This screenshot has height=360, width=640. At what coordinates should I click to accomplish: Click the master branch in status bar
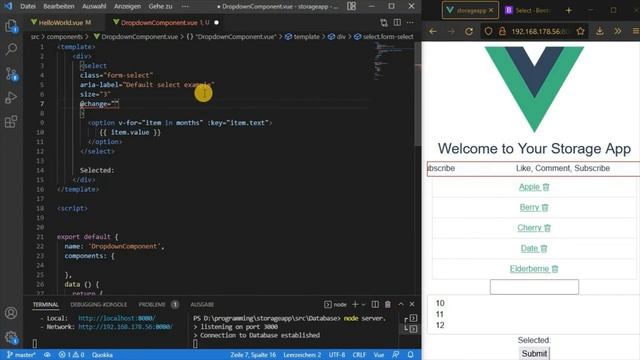(21, 355)
